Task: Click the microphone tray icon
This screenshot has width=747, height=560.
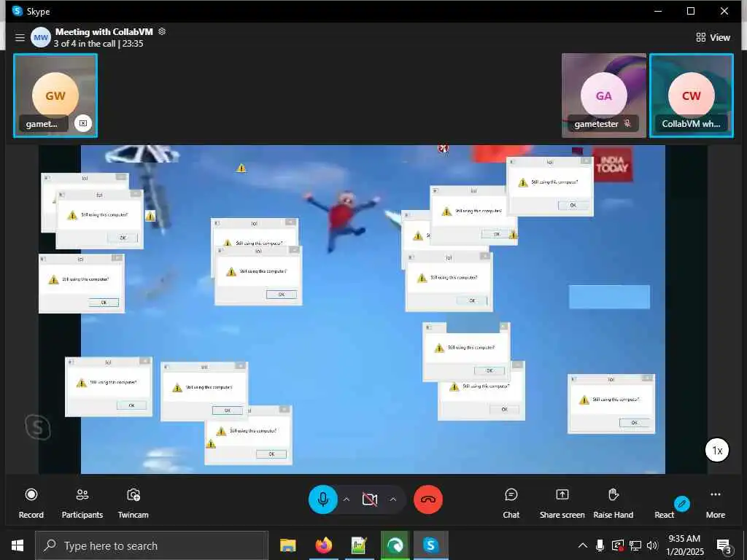Action: tap(600, 545)
